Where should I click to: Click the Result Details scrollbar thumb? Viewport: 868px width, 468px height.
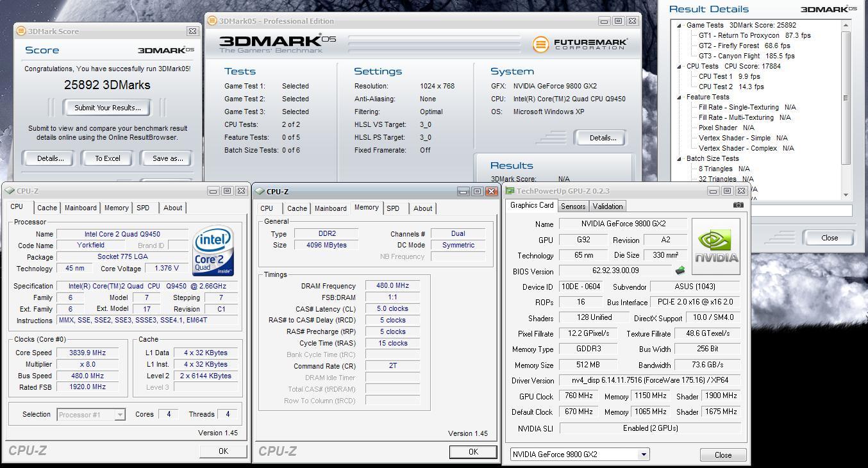click(846, 97)
